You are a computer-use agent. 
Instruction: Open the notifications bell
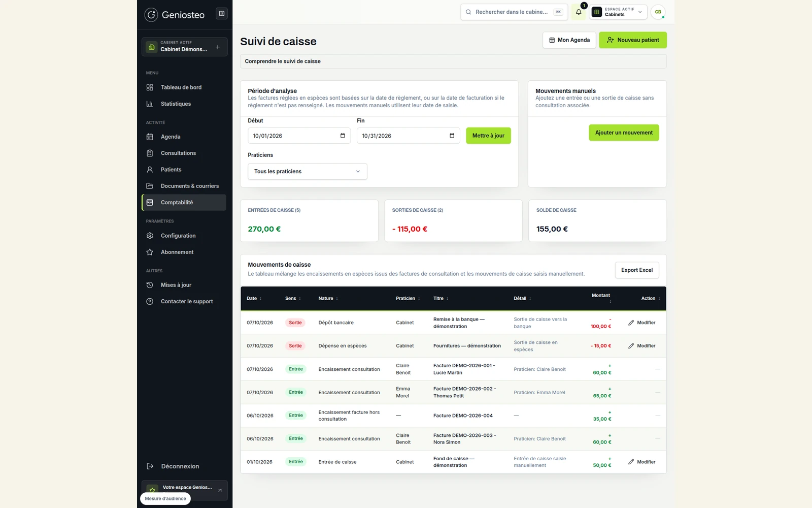pyautogui.click(x=579, y=12)
